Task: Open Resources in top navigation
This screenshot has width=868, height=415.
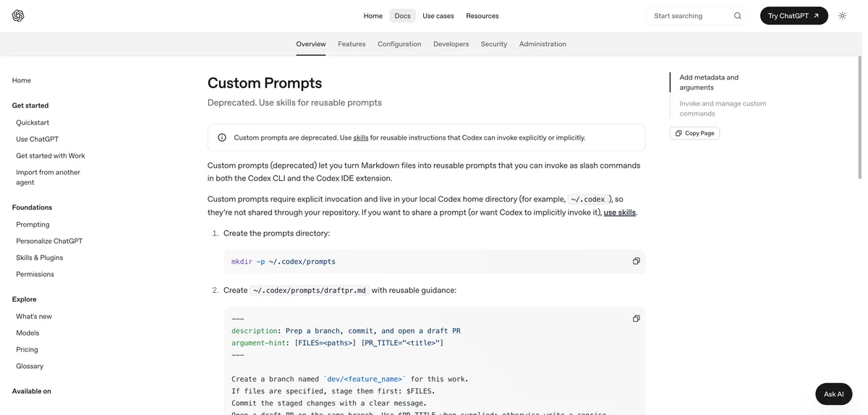Action: point(482,16)
